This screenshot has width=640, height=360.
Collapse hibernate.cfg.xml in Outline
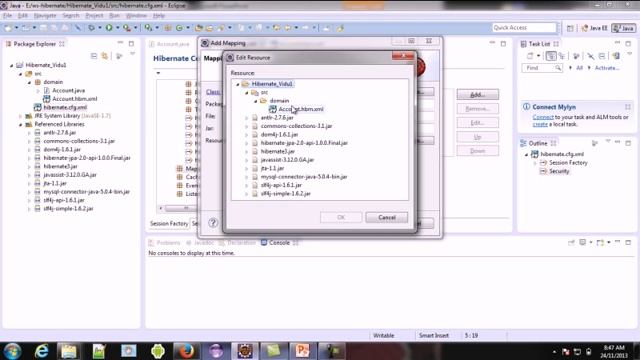[x=527, y=155]
